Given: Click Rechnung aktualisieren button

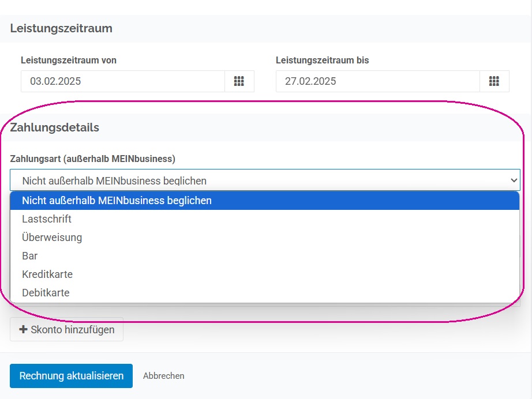Looking at the screenshot, I should coord(71,376).
